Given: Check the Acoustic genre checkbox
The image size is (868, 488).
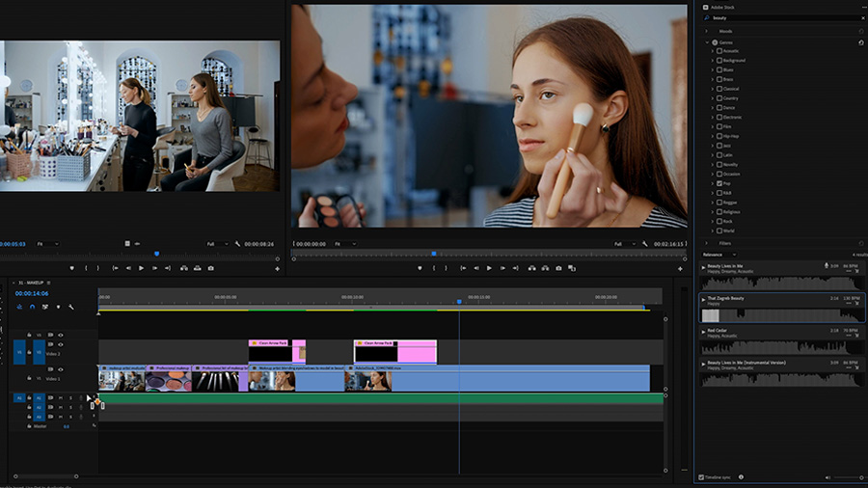Looking at the screenshot, I should click(x=719, y=51).
